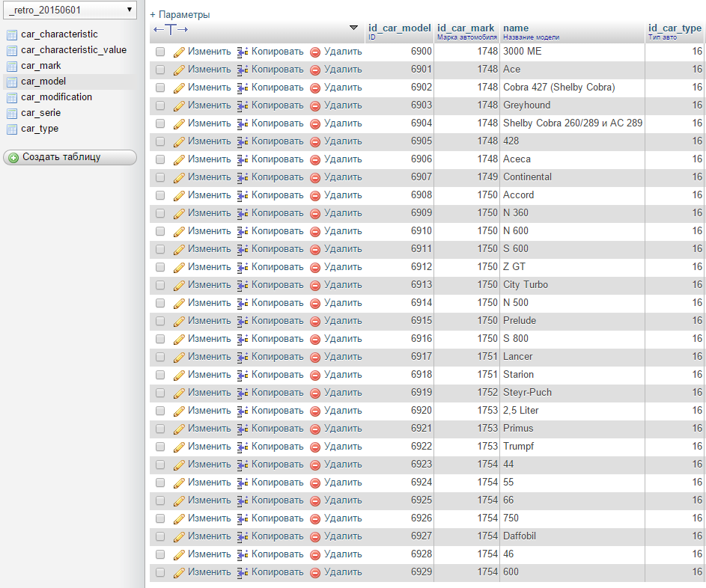The width and height of the screenshot is (706, 588).
Task: Check the checkbox for row 6927 Daffobil
Action: [x=160, y=536]
